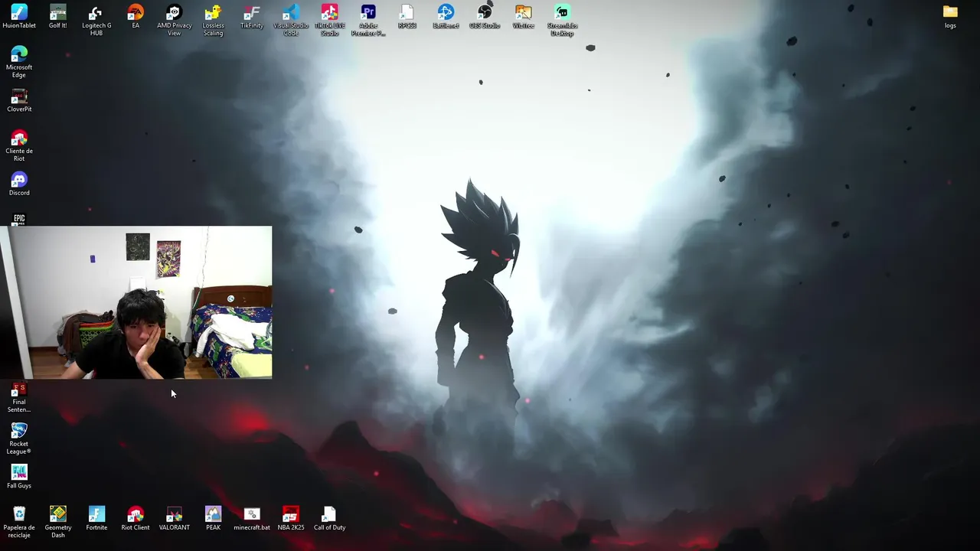The width and height of the screenshot is (980, 551).
Task: Select the EA app shortcut
Action: 136,17
